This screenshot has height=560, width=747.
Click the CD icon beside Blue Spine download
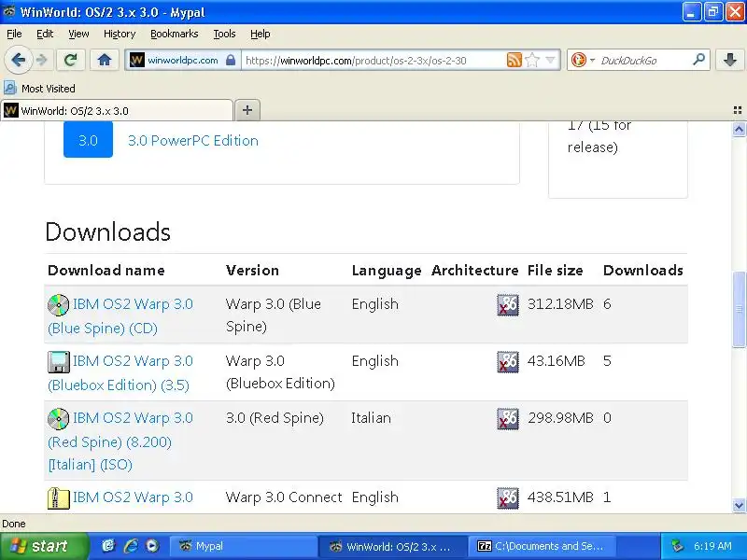coord(59,305)
